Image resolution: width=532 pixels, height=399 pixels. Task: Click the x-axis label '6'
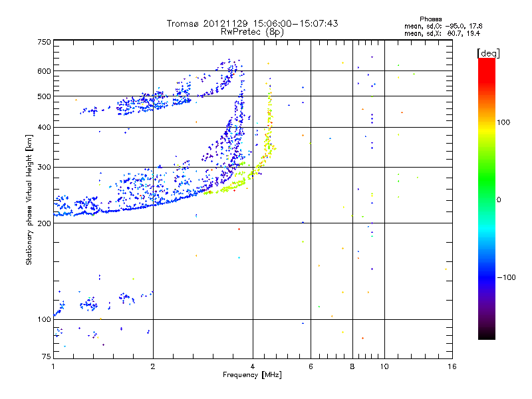pos(311,366)
